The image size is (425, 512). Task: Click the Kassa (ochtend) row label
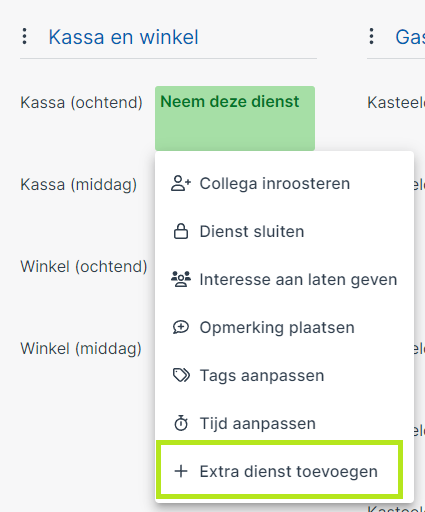coord(81,102)
